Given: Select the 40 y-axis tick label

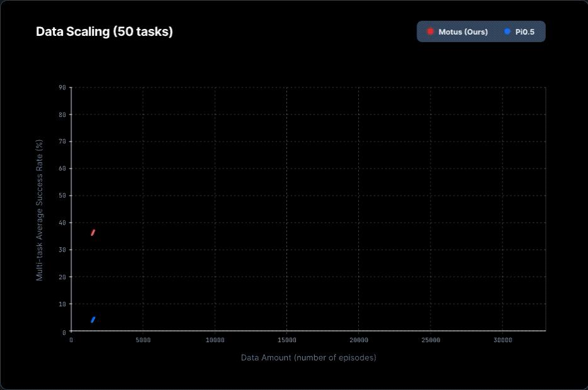Looking at the screenshot, I should 62,223.
